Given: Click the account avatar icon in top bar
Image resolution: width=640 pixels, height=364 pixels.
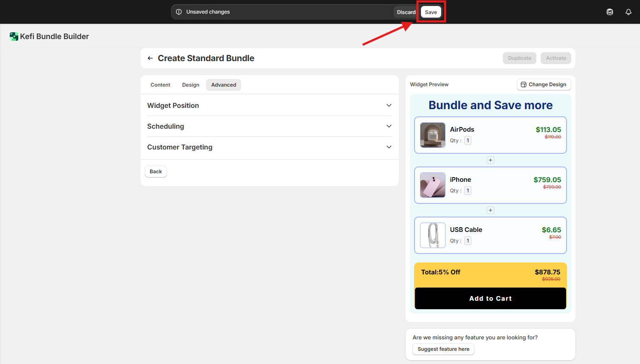Looking at the screenshot, I should (x=609, y=12).
